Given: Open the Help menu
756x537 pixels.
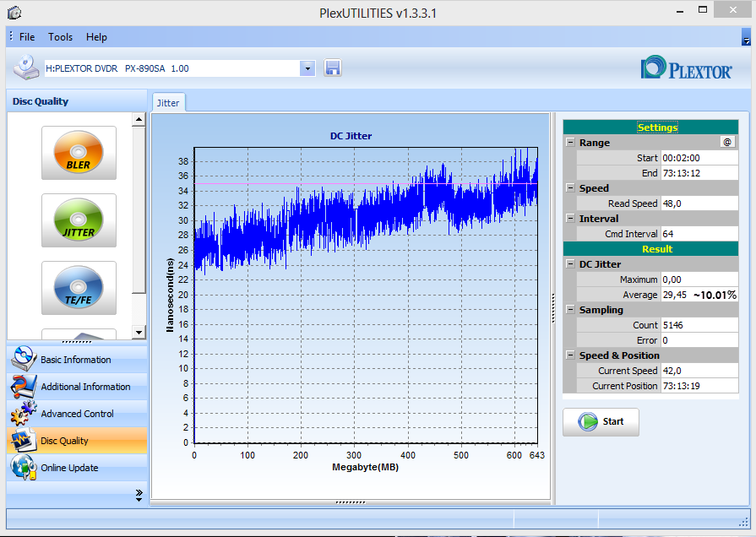Looking at the screenshot, I should point(96,37).
